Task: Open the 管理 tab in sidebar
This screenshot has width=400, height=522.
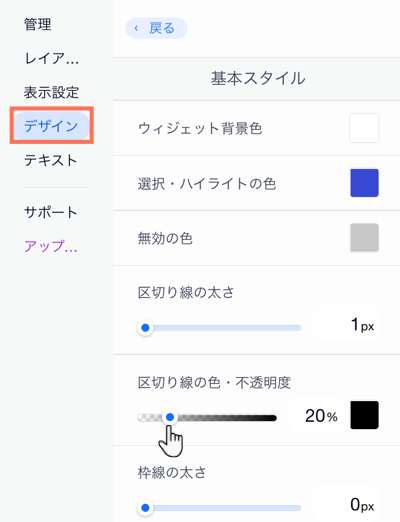Action: click(x=38, y=25)
